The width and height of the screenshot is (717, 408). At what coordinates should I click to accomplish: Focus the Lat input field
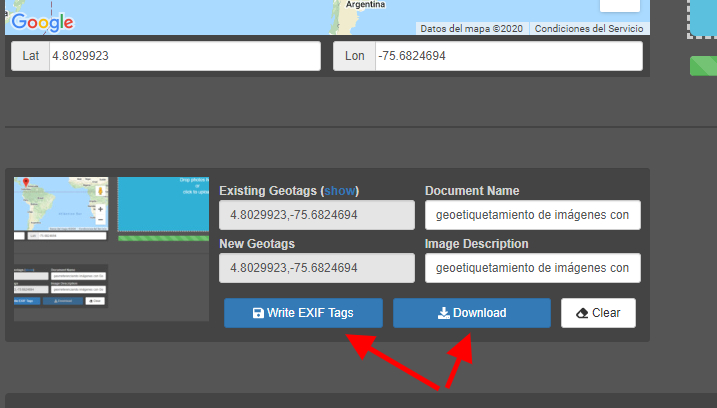[185, 56]
